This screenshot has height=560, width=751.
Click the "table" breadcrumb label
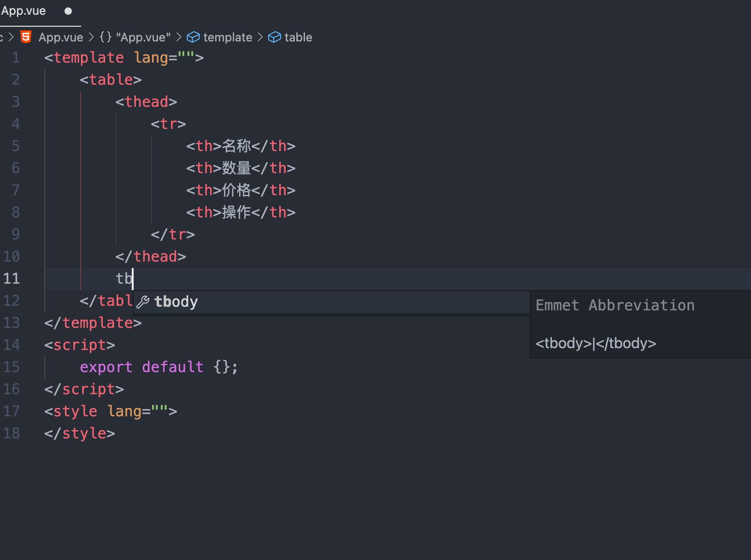point(298,37)
